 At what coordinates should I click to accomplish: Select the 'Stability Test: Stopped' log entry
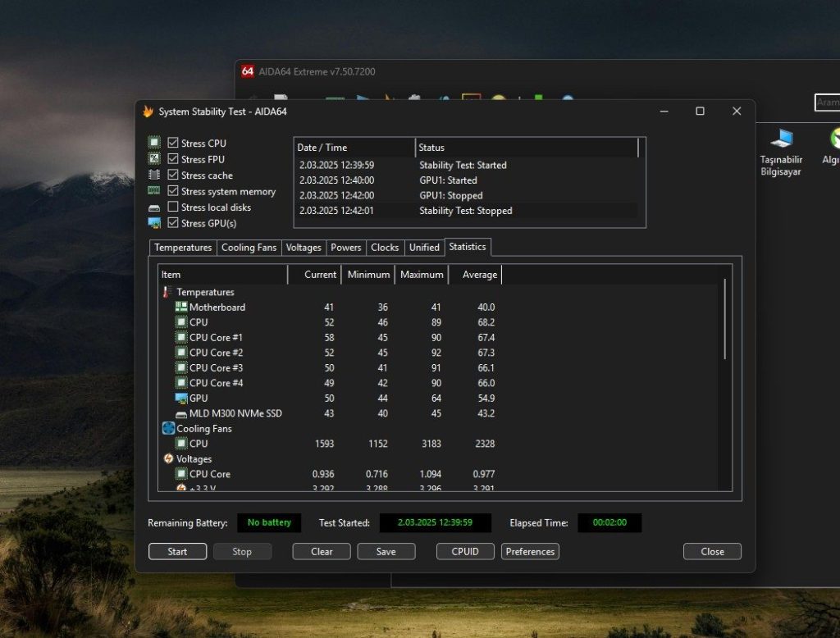tap(466, 211)
